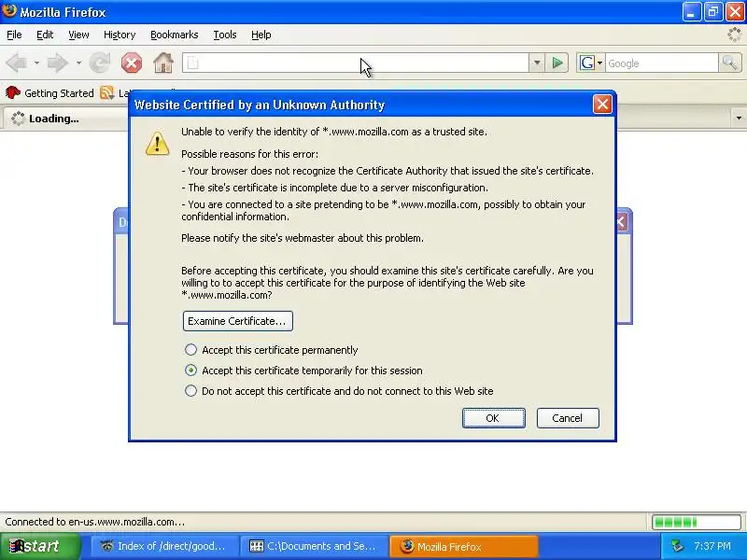Click the Mozilla Firefox taskbar button

coord(464,546)
